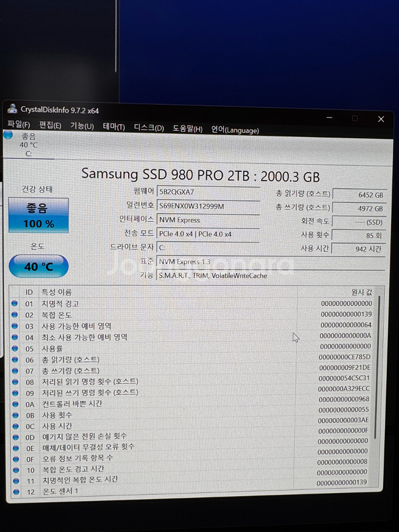Open the 파일(F) menu

pyautogui.click(x=19, y=124)
